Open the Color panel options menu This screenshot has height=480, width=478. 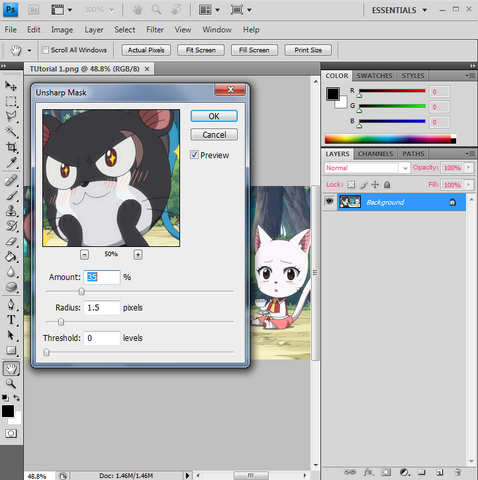pyautogui.click(x=470, y=76)
